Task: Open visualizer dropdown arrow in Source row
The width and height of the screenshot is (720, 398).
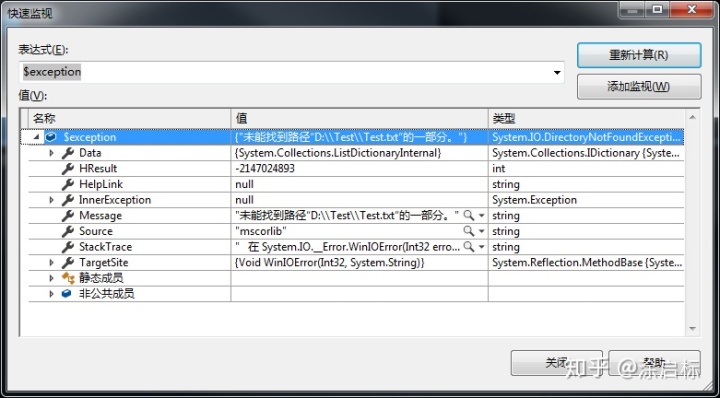Action: click(481, 231)
